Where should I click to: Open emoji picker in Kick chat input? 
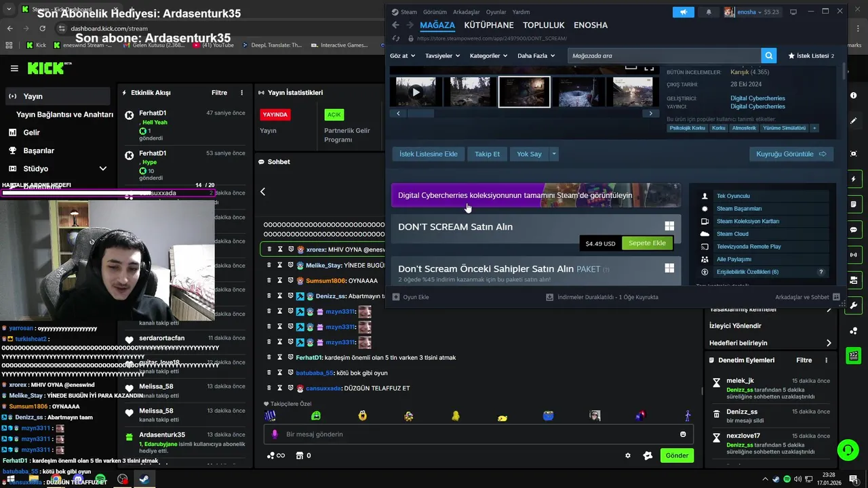coord(683,434)
